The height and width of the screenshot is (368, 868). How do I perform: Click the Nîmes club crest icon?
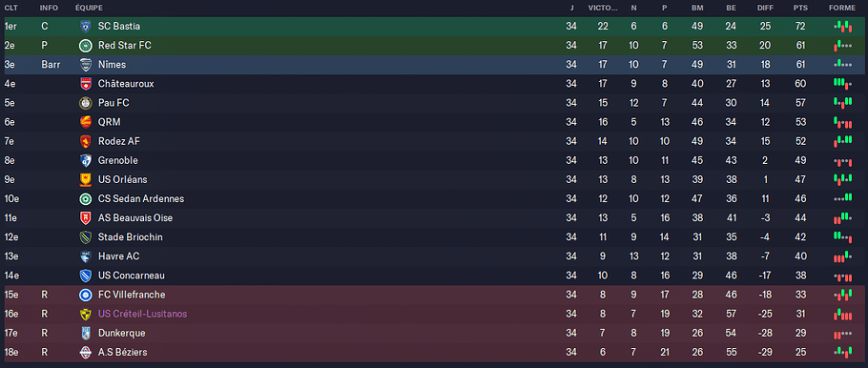point(85,65)
